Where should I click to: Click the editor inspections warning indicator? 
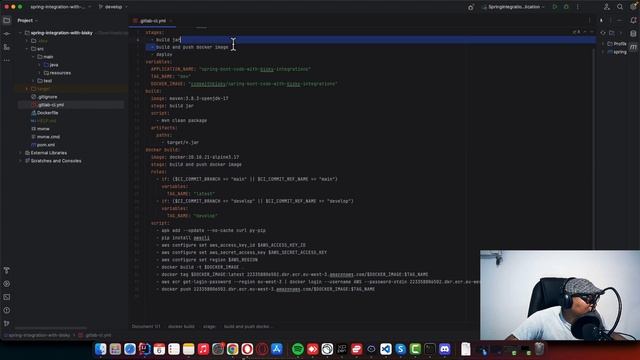[576, 32]
